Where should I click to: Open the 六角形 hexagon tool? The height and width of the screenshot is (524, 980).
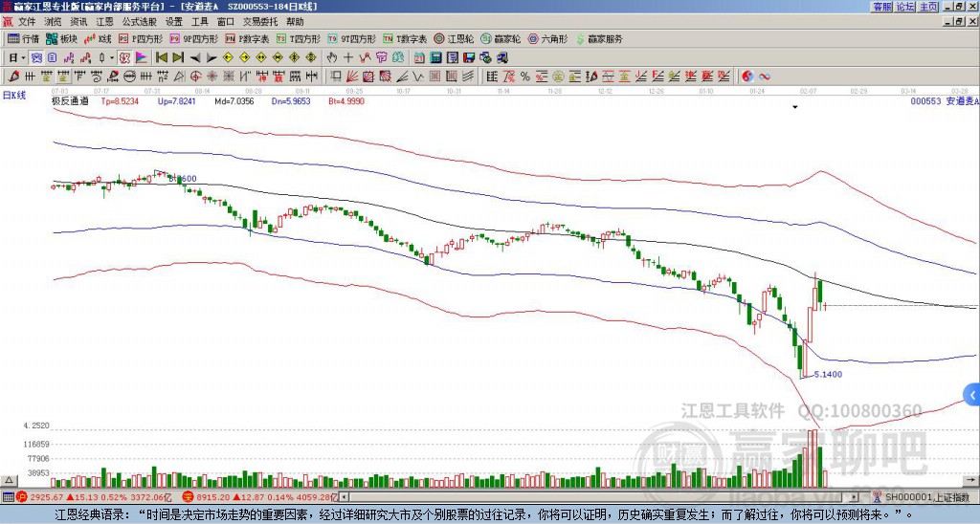(x=547, y=38)
